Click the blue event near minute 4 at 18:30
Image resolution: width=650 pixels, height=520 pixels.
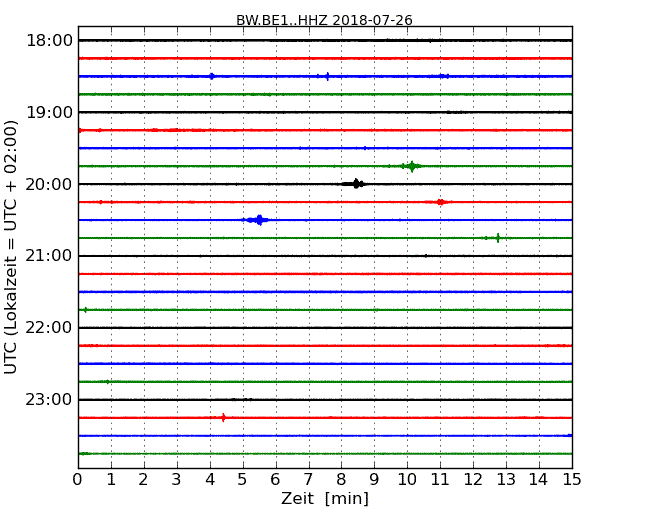pos(212,76)
